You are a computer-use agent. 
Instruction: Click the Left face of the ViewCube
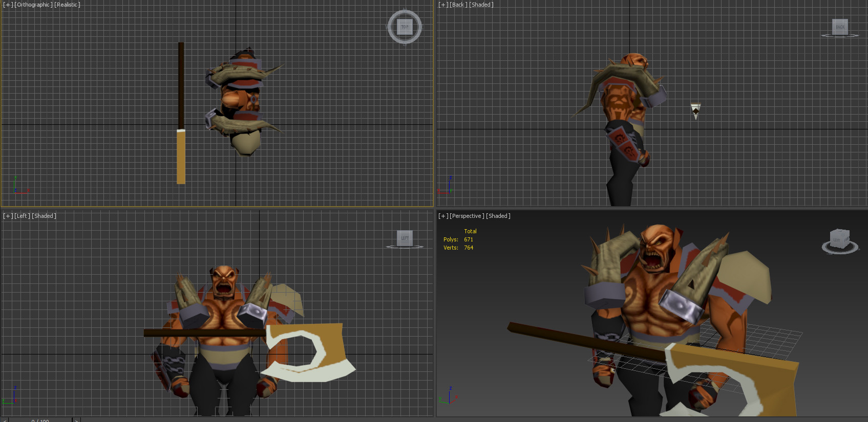(x=405, y=238)
